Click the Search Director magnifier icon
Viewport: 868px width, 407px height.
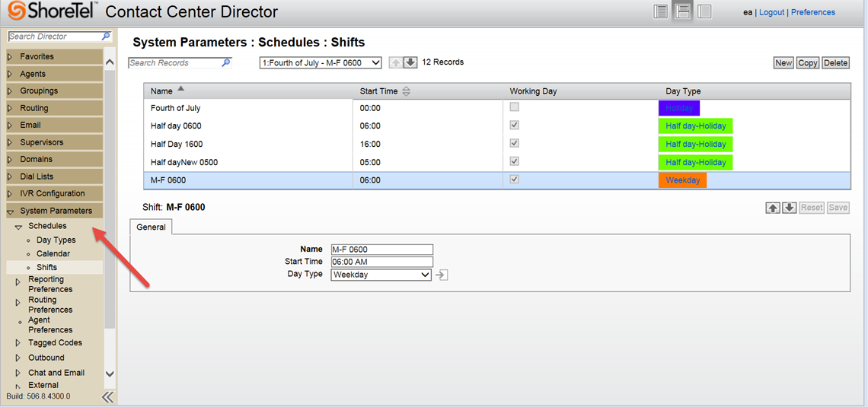[x=107, y=37]
